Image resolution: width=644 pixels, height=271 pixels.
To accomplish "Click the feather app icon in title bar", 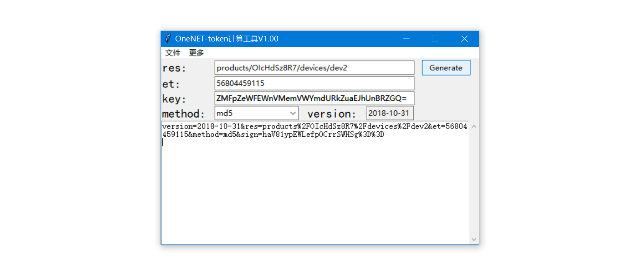I will (168, 39).
